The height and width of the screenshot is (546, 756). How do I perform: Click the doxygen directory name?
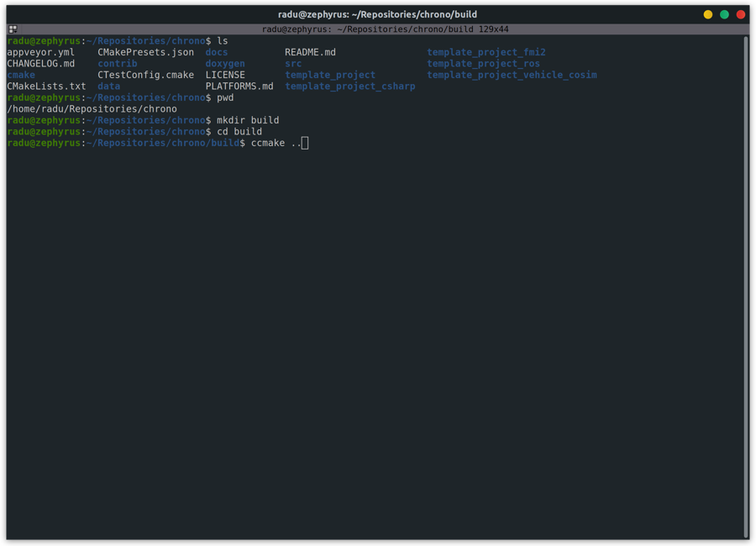click(x=225, y=64)
